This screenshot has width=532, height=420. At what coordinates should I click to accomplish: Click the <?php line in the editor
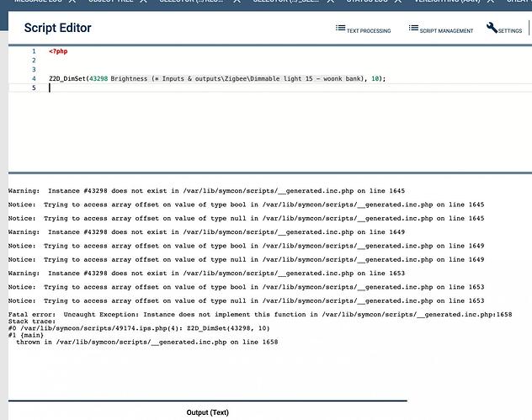[58, 51]
